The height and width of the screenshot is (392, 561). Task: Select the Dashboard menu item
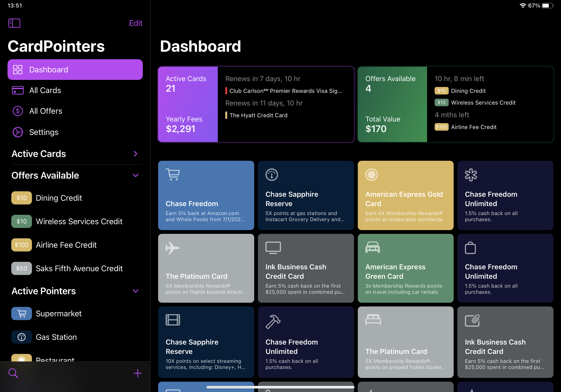[75, 70]
